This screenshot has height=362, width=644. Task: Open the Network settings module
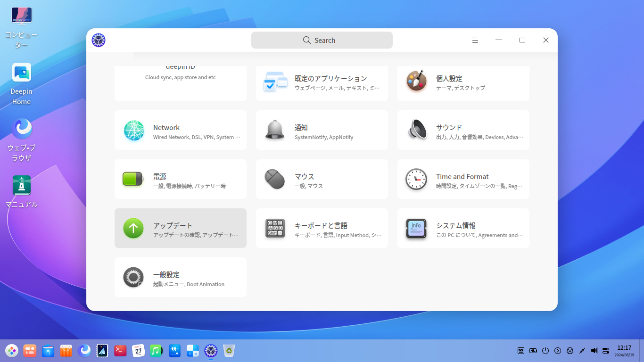click(x=180, y=131)
